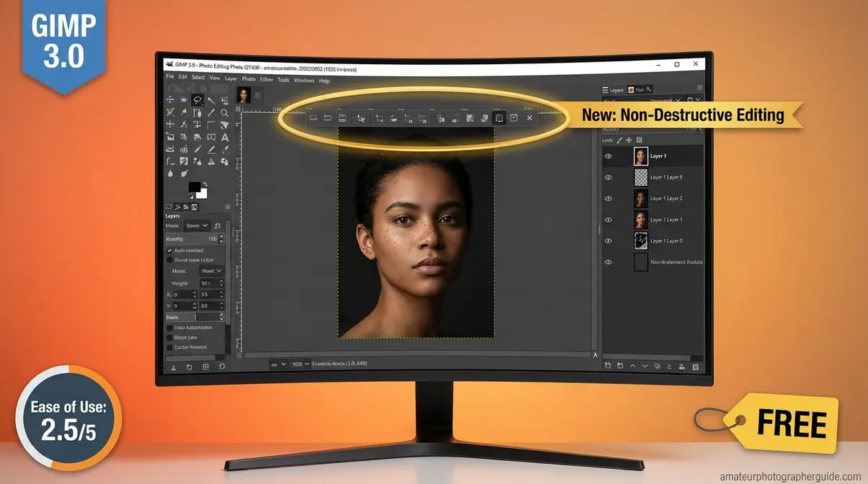Click the lock pixels icon in Layers panel
This screenshot has height=484, width=868.
(619, 140)
